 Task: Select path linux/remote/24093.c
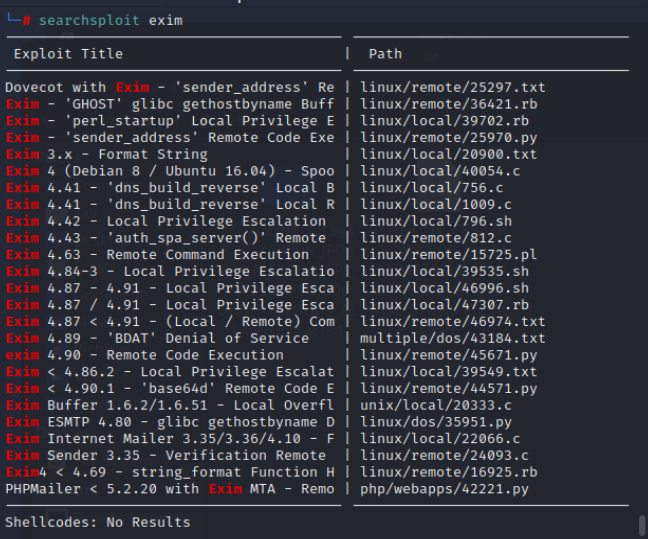pos(444,456)
